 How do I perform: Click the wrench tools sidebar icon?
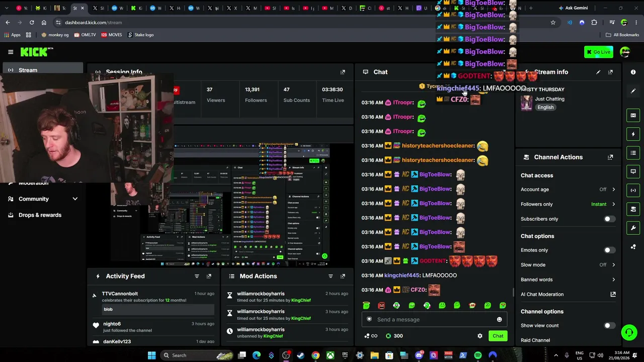coord(633,228)
